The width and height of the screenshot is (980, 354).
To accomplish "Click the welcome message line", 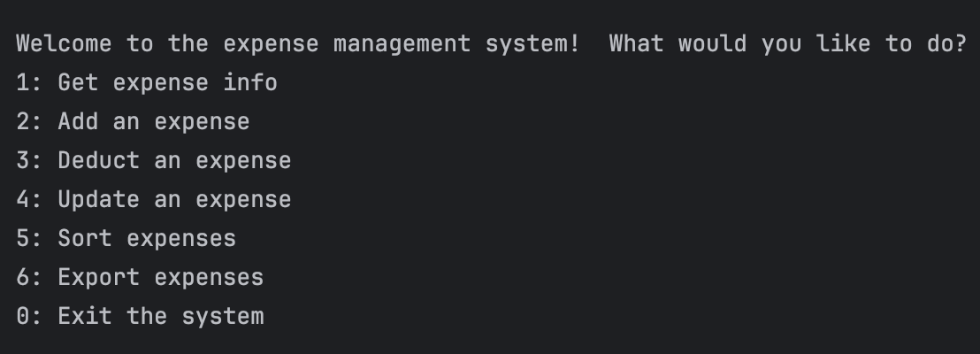I will 296,43.
